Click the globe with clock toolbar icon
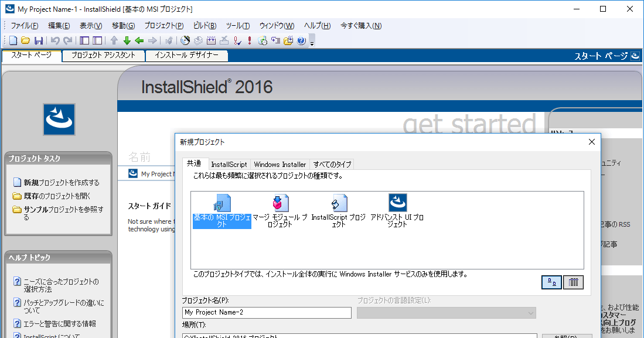 (x=263, y=40)
